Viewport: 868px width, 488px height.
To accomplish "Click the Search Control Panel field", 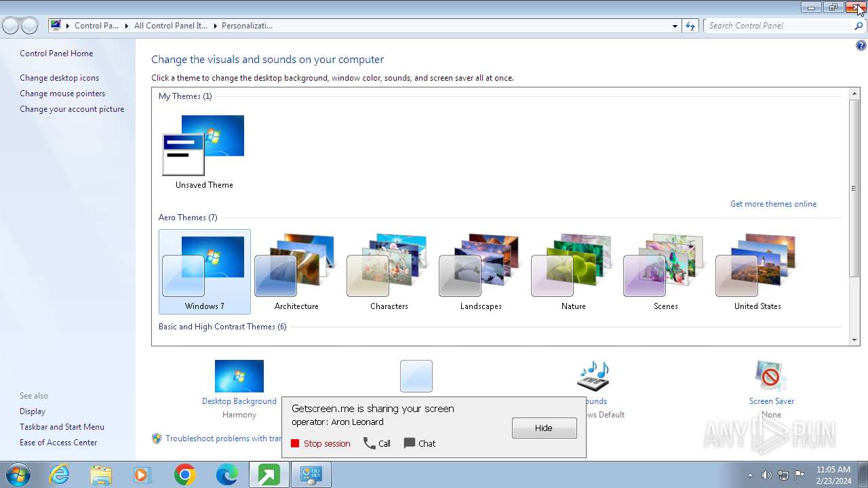I will pyautogui.click(x=778, y=26).
